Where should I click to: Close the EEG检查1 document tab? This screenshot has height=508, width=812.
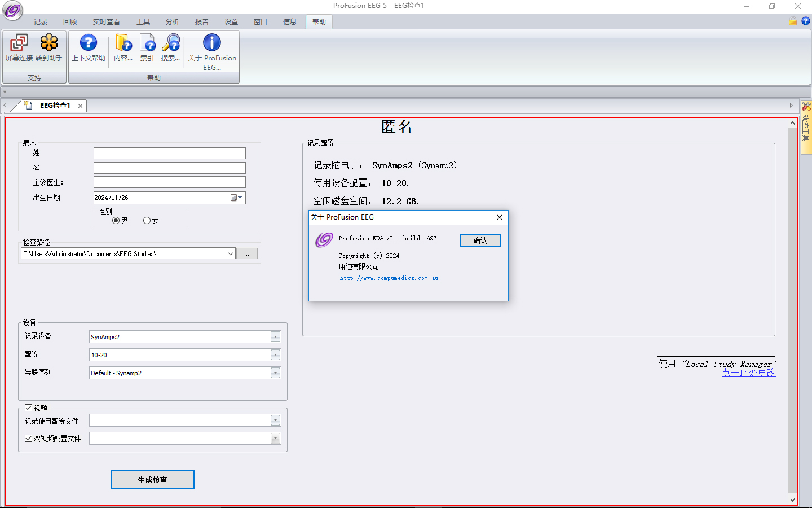81,106
